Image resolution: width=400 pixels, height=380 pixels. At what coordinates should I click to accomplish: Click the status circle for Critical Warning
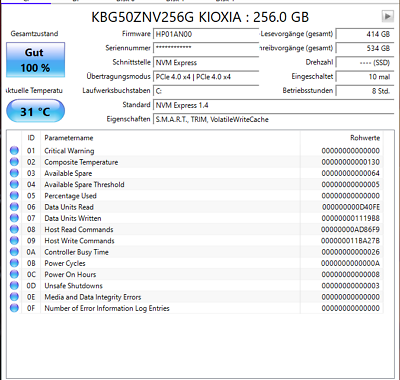tap(14, 151)
